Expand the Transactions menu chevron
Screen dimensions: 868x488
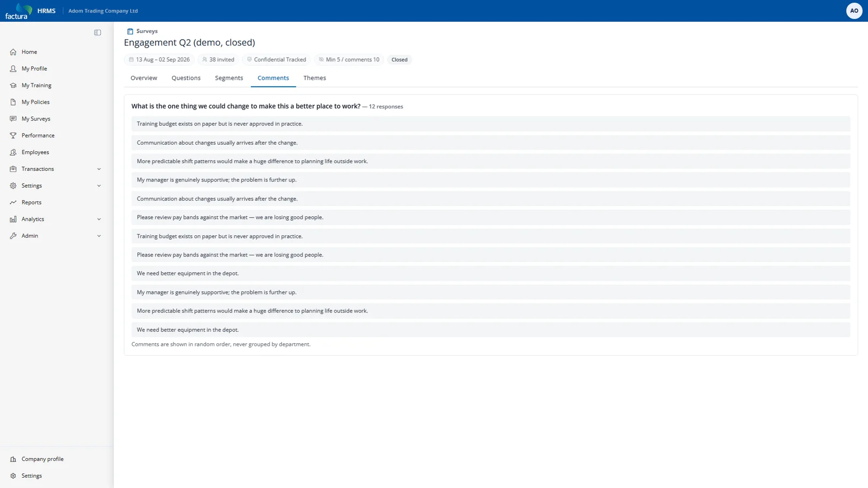coord(99,169)
